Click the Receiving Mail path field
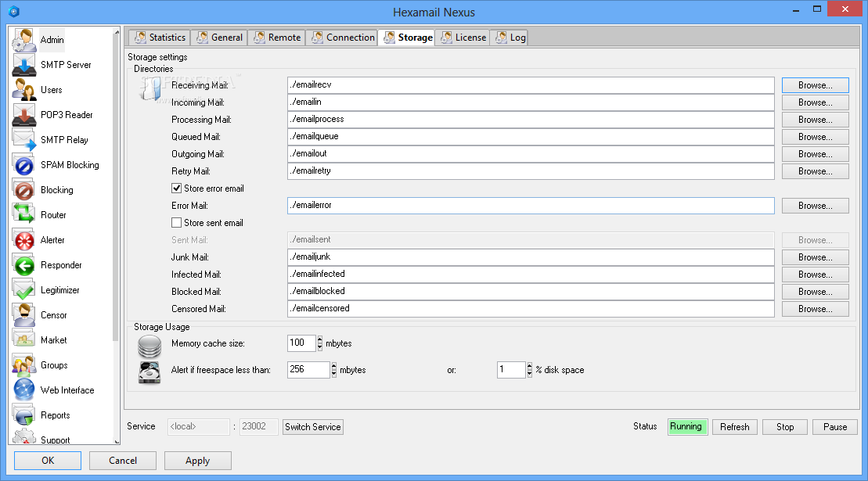The image size is (868, 481). tap(531, 85)
